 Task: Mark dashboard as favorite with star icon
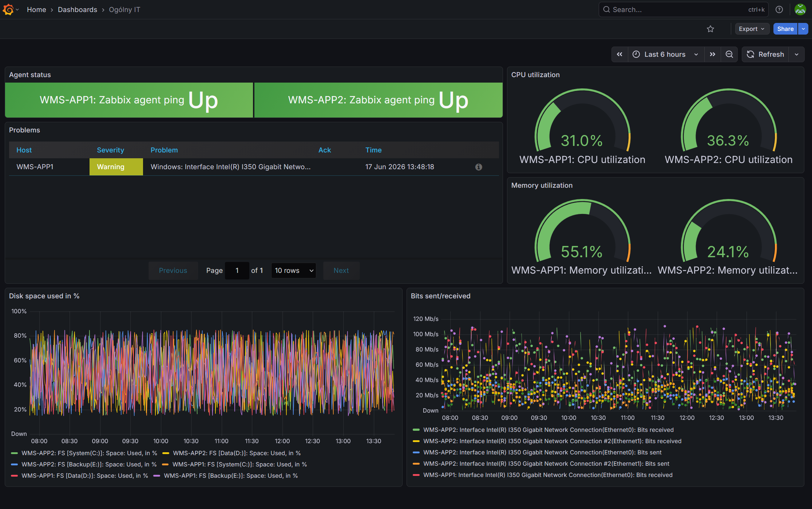710,29
